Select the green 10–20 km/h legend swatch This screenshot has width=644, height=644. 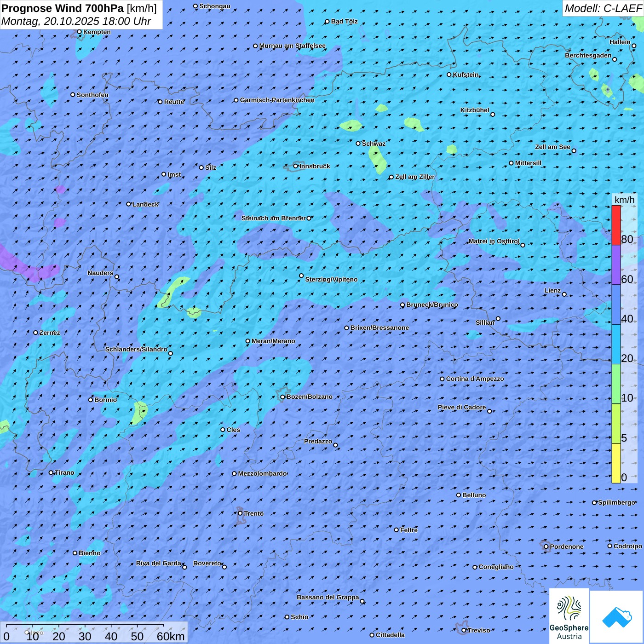click(616, 384)
